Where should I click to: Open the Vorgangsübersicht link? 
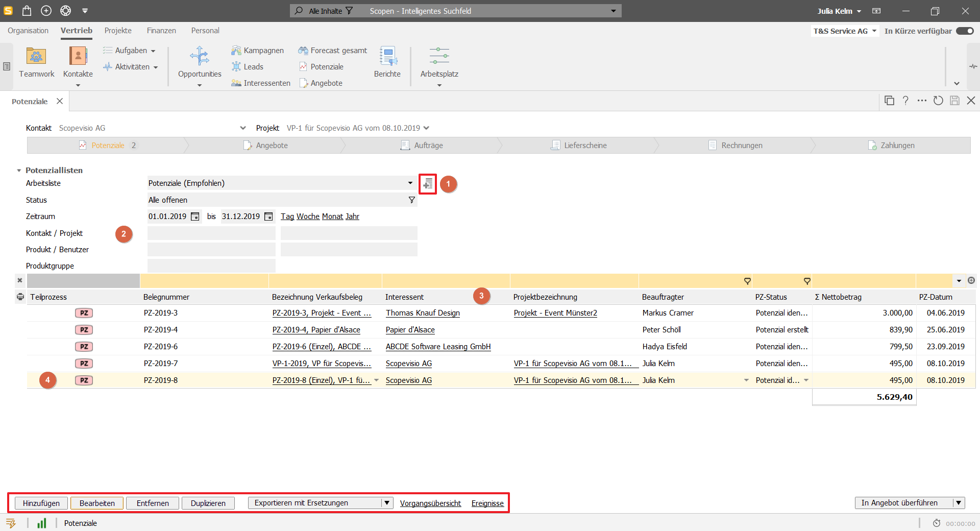430,503
